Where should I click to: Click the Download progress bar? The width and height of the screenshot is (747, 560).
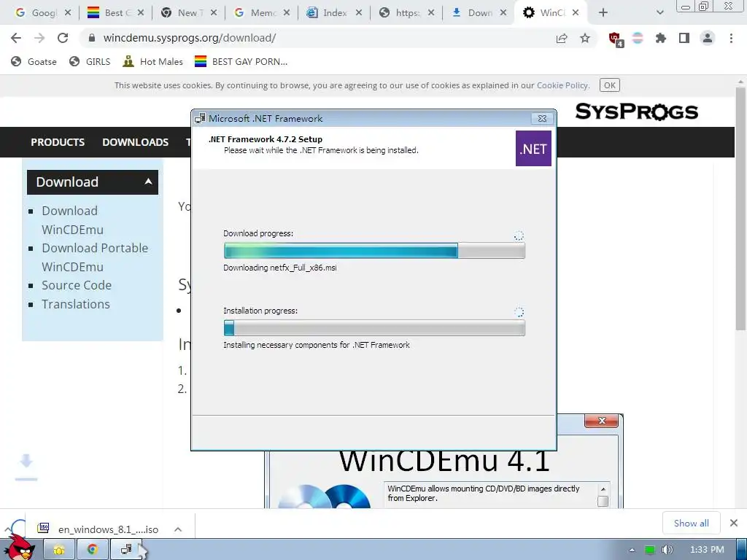coord(374,251)
